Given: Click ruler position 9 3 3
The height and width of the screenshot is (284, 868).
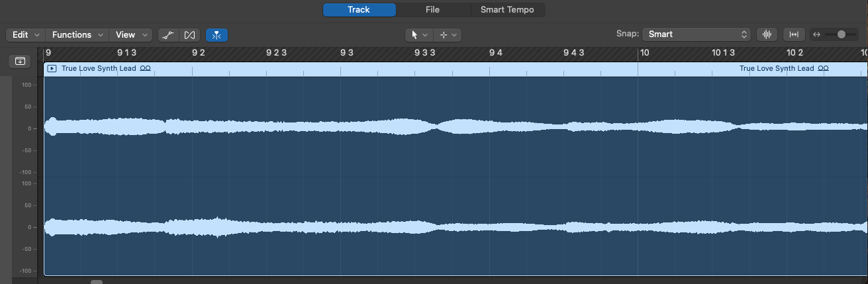Looking at the screenshot, I should click(424, 52).
